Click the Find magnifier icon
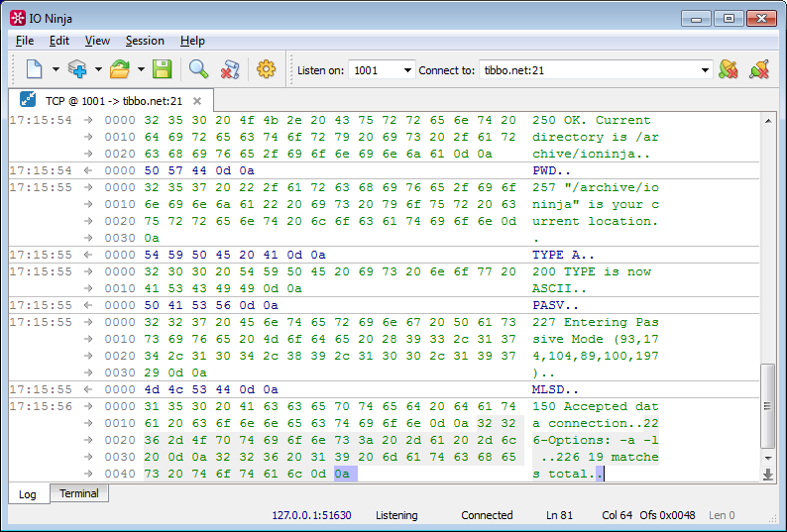The height and width of the screenshot is (532, 787). click(199, 69)
